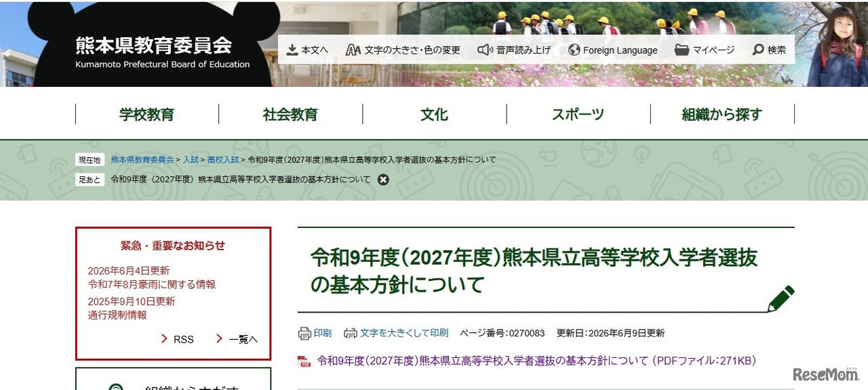Image resolution: width=868 pixels, height=390 pixels.
Task: Click the 2025年9月10日更新 date text
Action: point(131,301)
